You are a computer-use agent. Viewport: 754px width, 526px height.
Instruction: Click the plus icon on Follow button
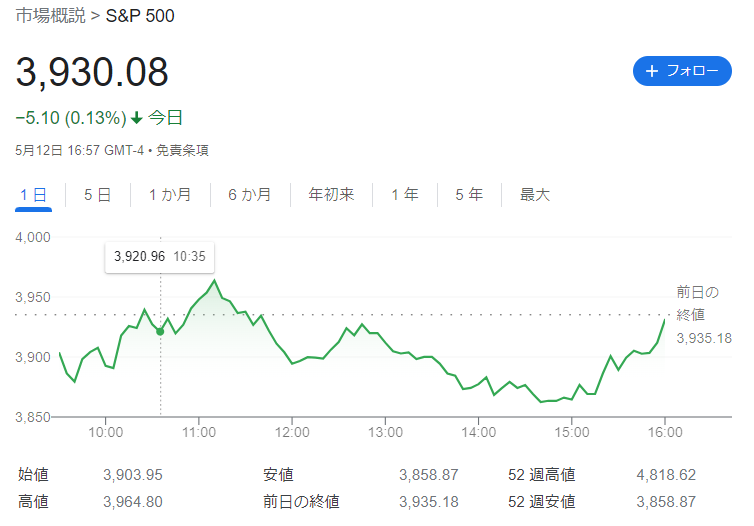point(652,71)
